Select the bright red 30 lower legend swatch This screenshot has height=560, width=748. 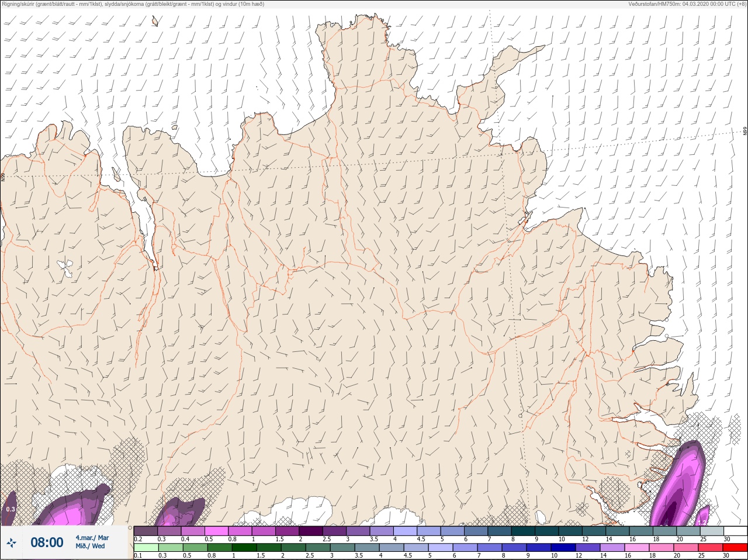point(735,548)
